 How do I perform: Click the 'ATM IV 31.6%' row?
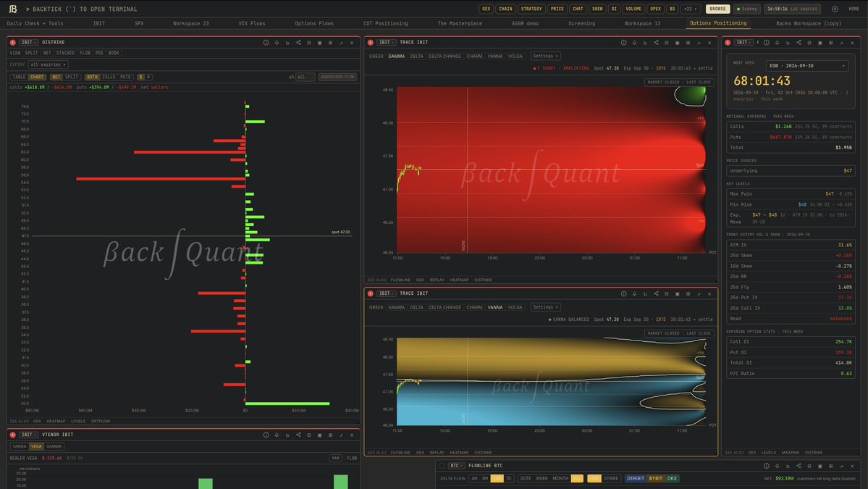pos(791,245)
